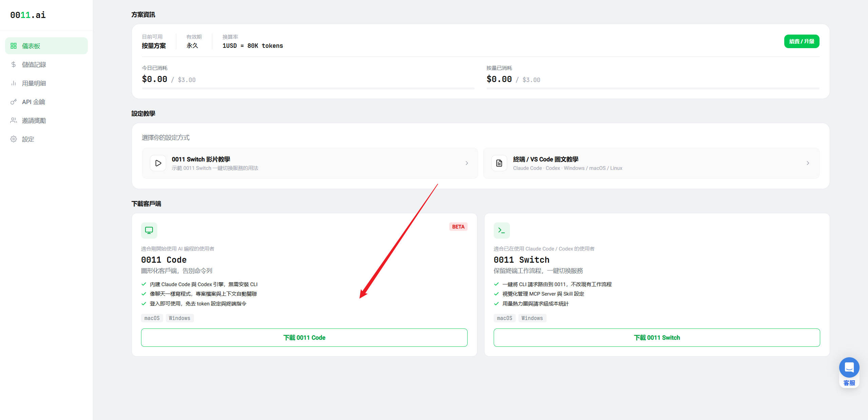868x420 pixels.
Task: Click the Windows tag on the 0011 Code card
Action: tap(180, 318)
